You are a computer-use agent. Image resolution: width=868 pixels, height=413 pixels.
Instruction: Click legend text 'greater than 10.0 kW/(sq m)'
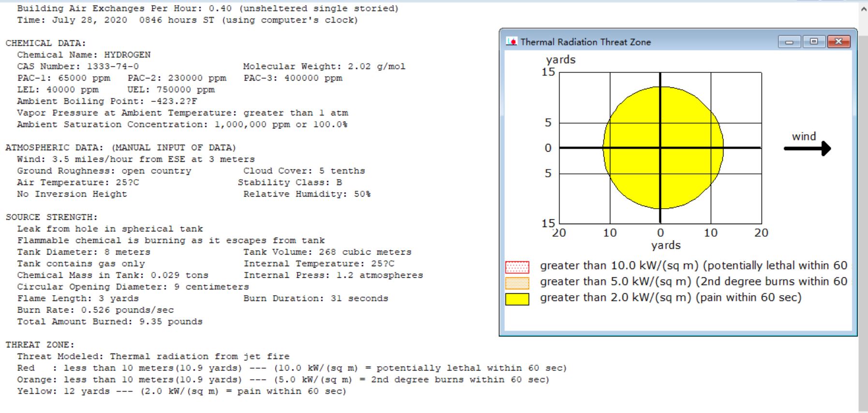[x=693, y=265]
